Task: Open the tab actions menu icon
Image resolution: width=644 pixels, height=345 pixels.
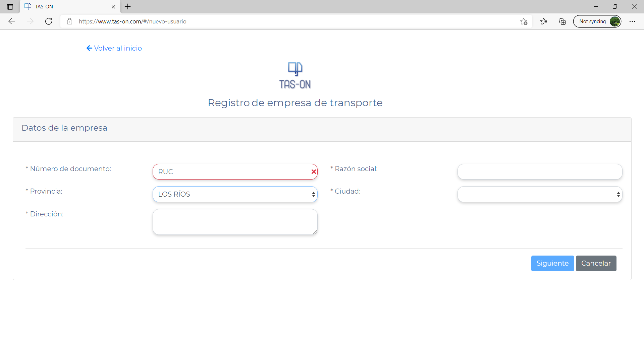Action: point(10,7)
